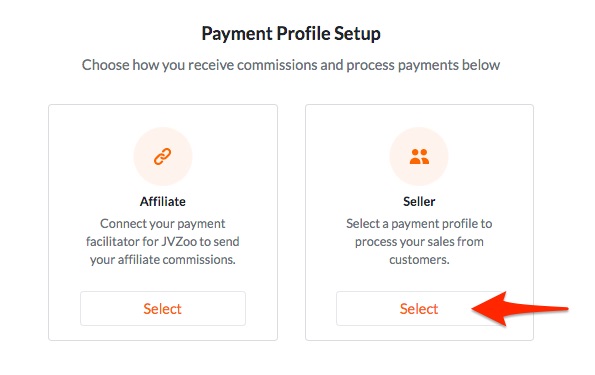Click the 'Connect your payment' description line
This screenshot has width=595, height=375.
163,224
